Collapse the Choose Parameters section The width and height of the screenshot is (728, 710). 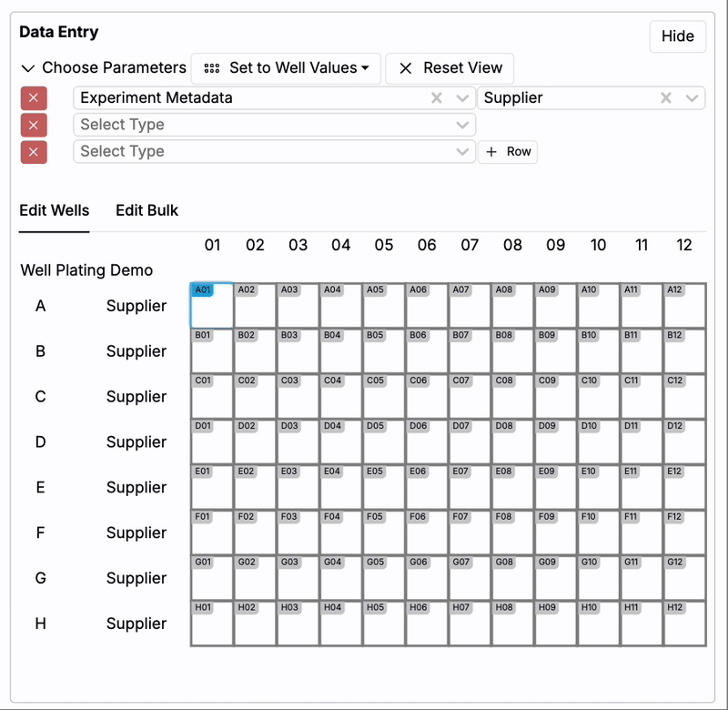pos(28,68)
